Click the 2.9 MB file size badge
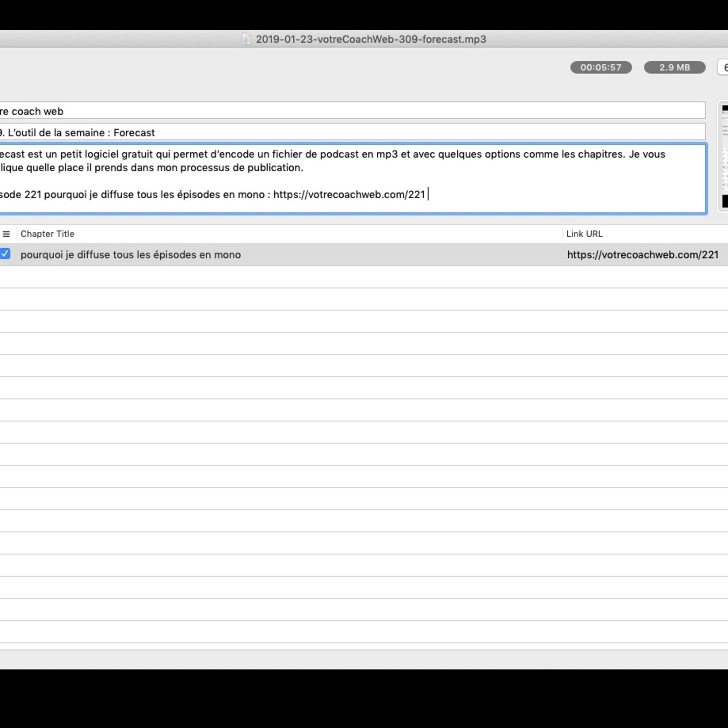 (x=674, y=67)
